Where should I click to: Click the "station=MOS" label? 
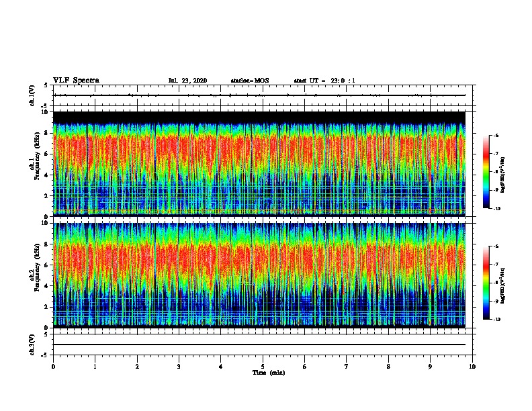[x=250, y=81]
